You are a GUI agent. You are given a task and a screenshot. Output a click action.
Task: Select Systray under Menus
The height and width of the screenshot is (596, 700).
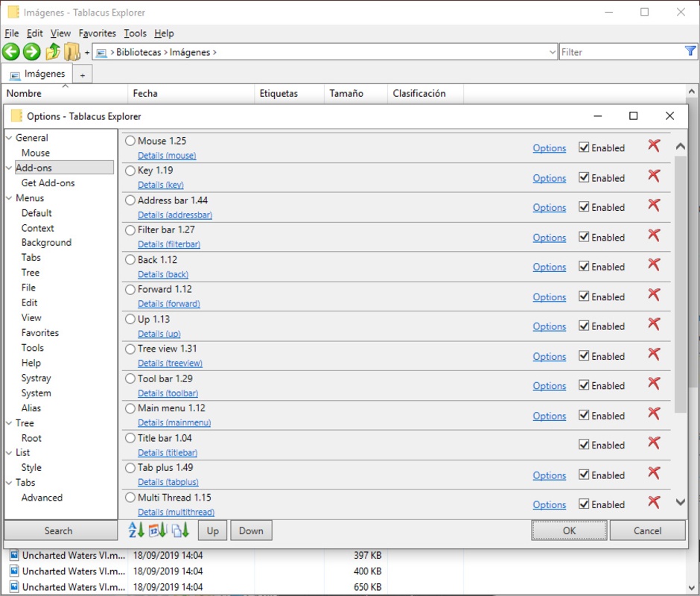coord(36,378)
